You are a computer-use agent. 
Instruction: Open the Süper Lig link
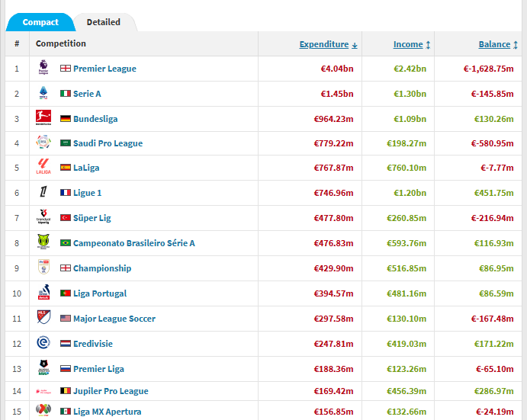tap(92, 218)
